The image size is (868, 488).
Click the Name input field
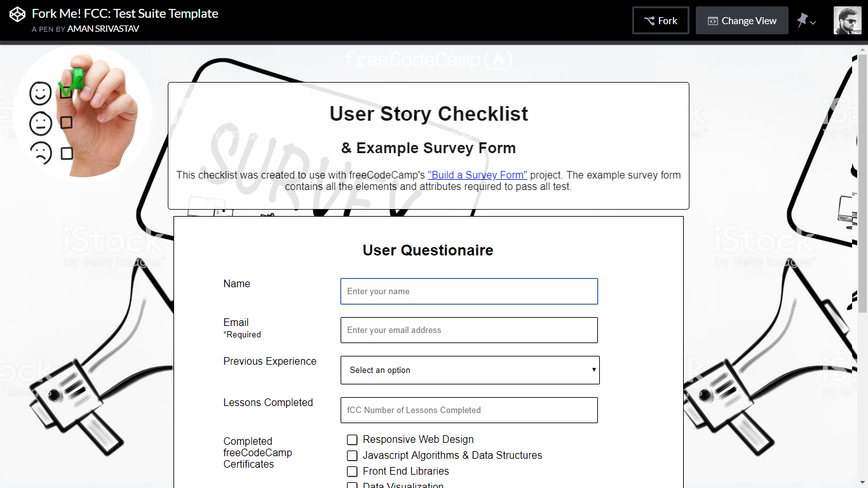pyautogui.click(x=469, y=291)
